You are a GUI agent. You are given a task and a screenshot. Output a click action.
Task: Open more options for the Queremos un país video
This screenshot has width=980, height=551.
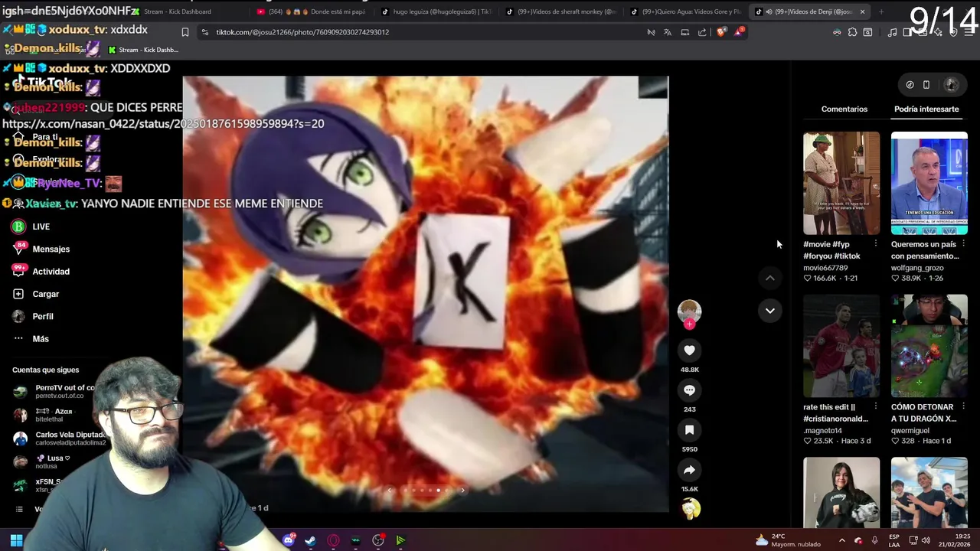[x=963, y=244]
